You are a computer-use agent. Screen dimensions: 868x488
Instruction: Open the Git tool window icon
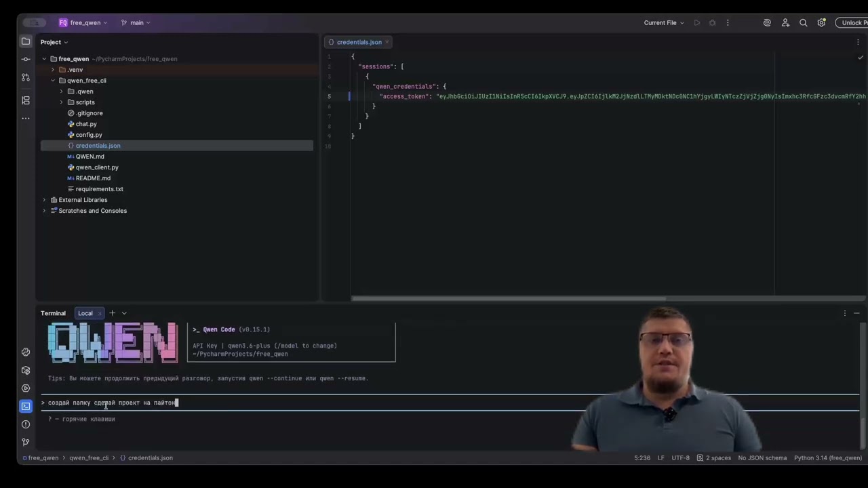[x=26, y=442]
